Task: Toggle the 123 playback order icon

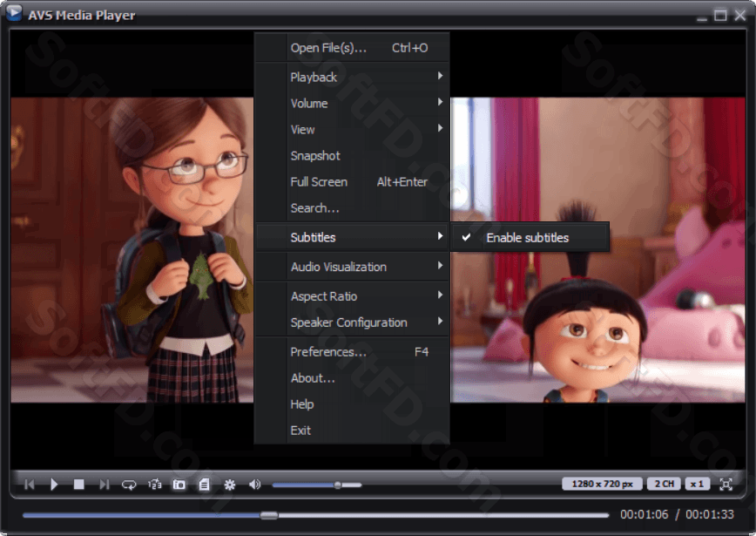Action: (154, 485)
